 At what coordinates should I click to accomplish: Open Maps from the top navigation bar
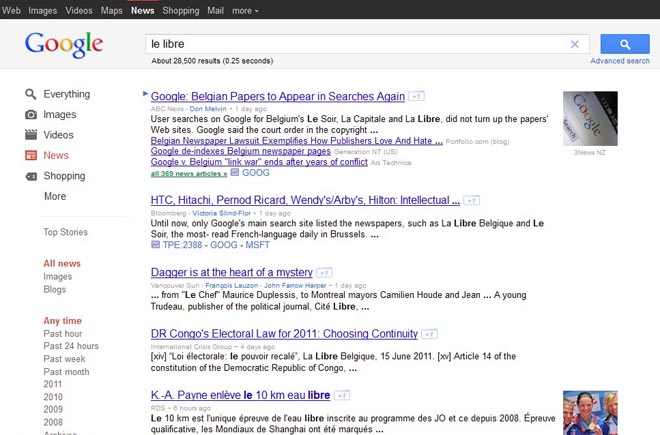112,10
